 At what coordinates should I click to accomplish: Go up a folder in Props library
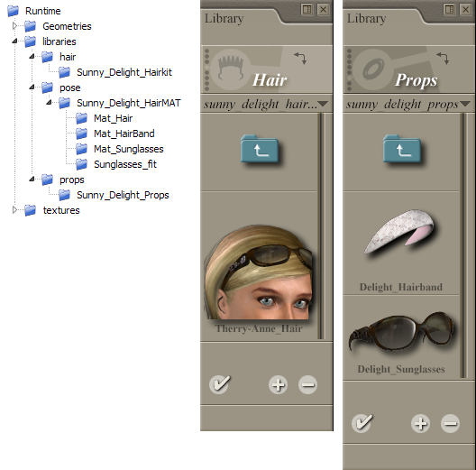tap(402, 149)
